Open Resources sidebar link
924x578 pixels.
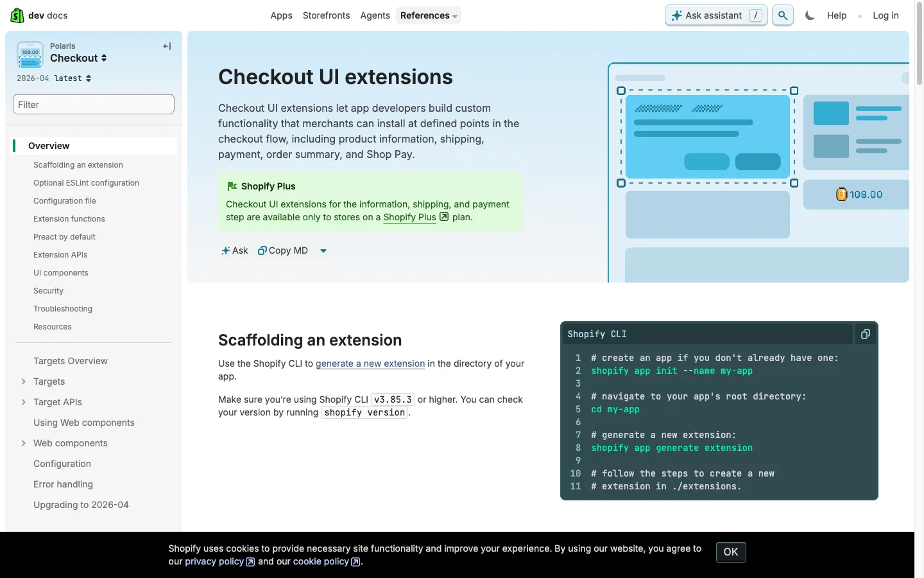(x=53, y=327)
